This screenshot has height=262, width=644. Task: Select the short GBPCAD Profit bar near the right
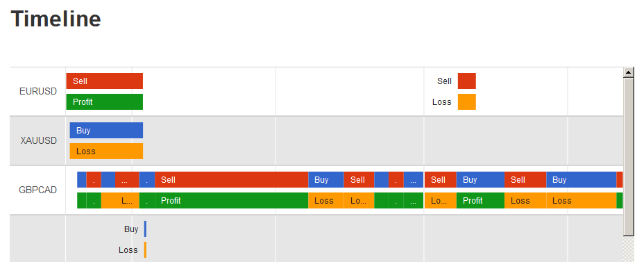coord(480,200)
